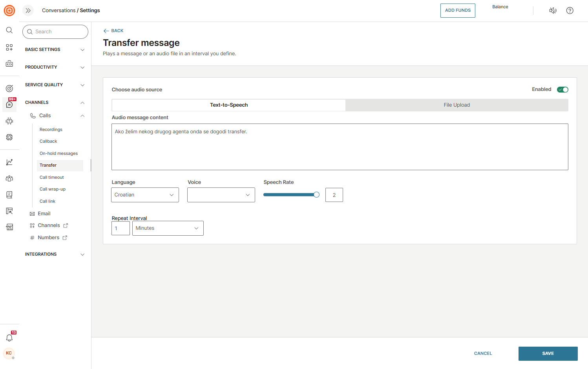Click the KC profile avatar

click(x=9, y=353)
